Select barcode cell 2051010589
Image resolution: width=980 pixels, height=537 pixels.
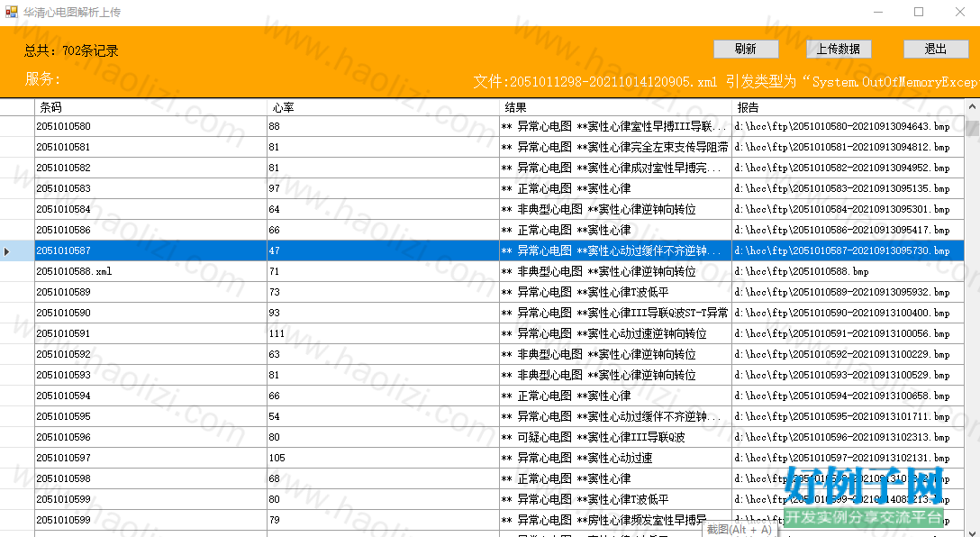150,292
